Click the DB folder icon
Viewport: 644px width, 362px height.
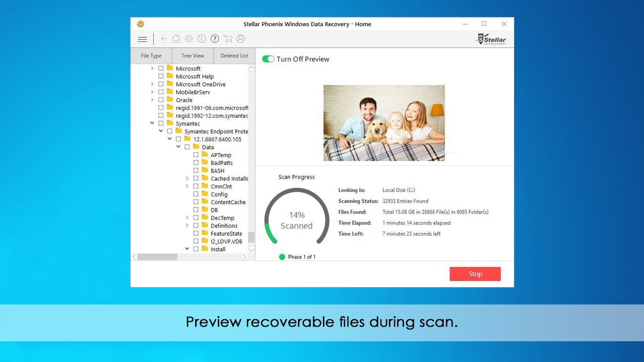205,209
